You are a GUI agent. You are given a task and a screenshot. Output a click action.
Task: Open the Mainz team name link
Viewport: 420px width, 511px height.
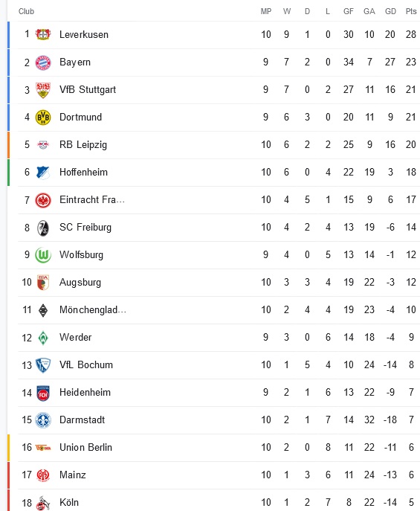(x=73, y=475)
